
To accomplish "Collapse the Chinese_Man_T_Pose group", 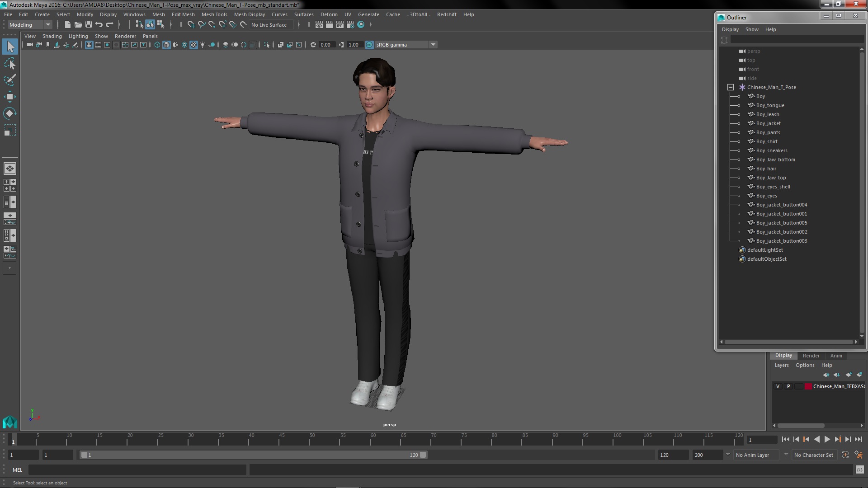I will 731,87.
